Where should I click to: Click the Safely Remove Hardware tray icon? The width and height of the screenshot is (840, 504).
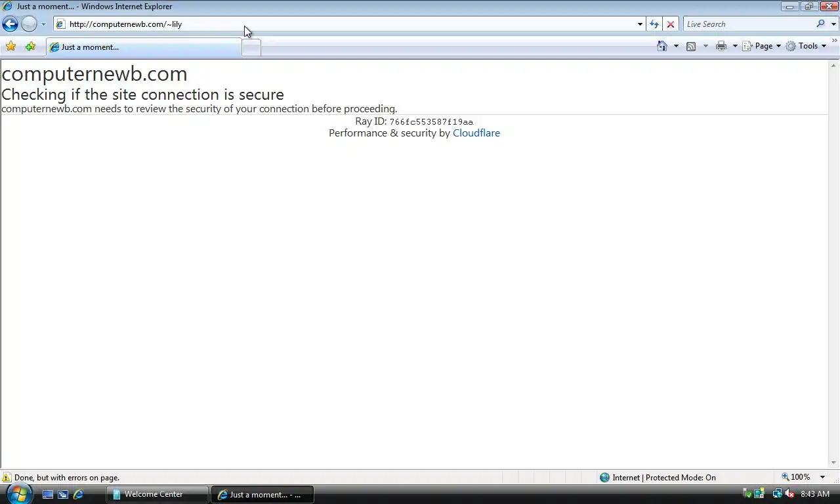click(x=747, y=493)
